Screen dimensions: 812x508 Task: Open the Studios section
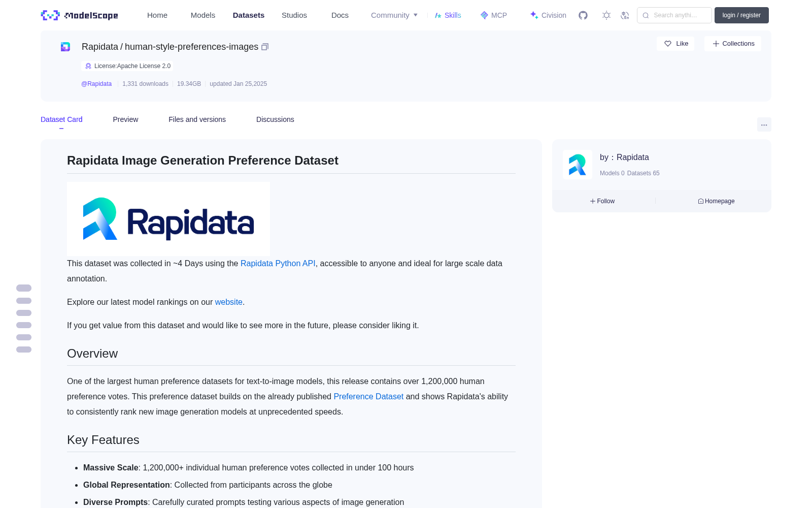pyautogui.click(x=294, y=15)
